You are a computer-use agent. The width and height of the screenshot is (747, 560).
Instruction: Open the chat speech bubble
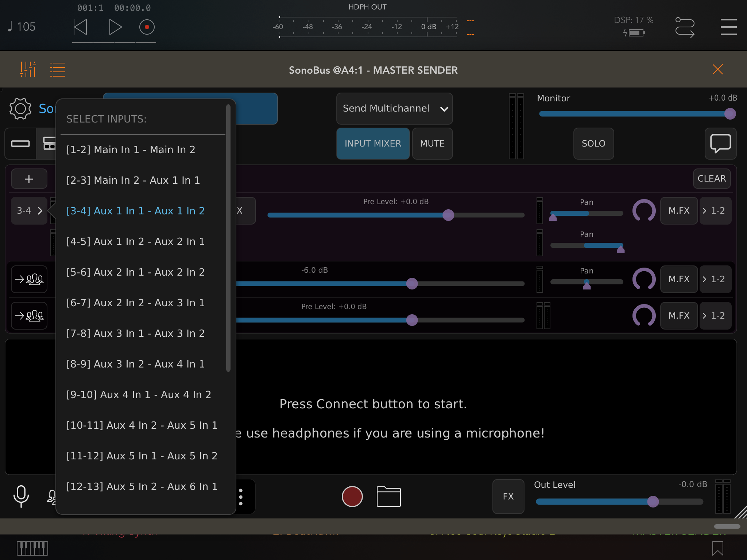click(x=720, y=143)
